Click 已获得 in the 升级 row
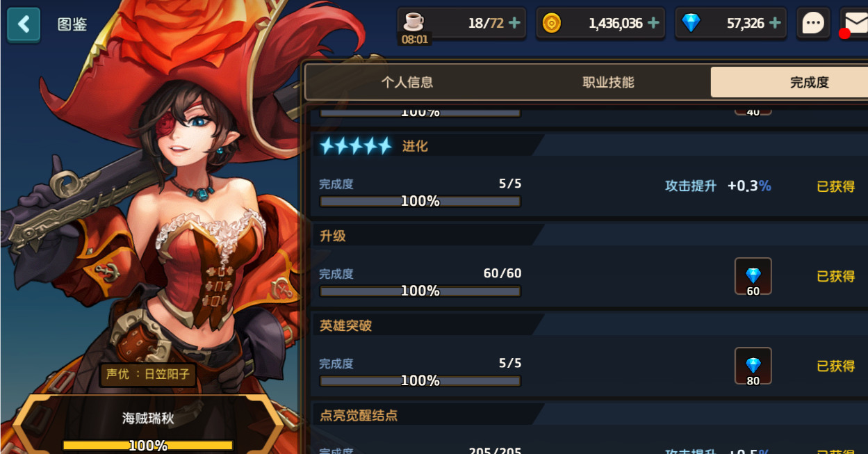868x454 pixels. 835,276
